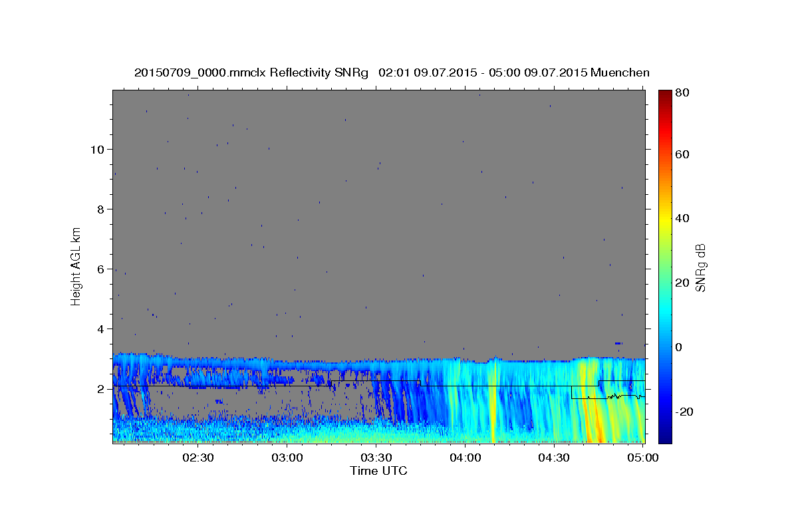The image size is (798, 532).
Task: Click the 03:30 time tick label
Action: (376, 458)
